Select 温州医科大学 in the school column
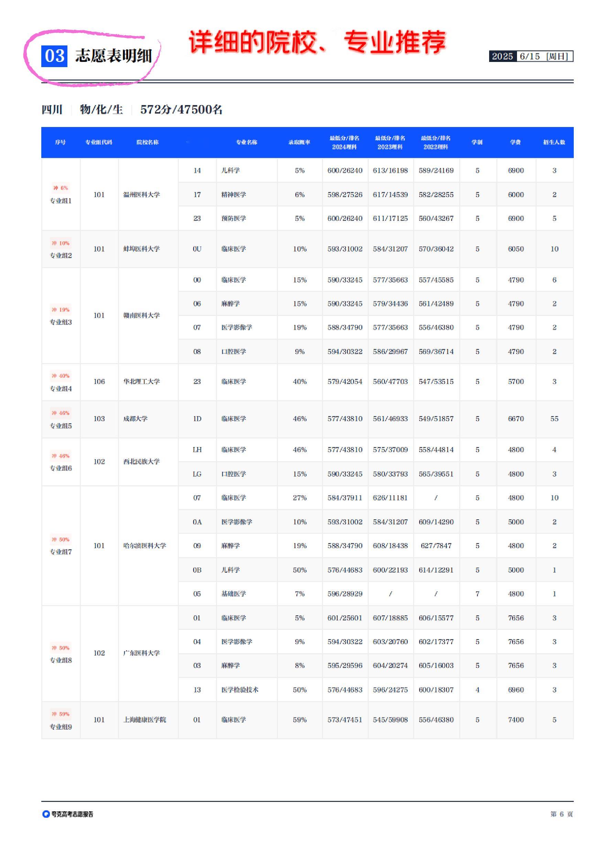Viewport: 614px width, 868px height. click(141, 194)
